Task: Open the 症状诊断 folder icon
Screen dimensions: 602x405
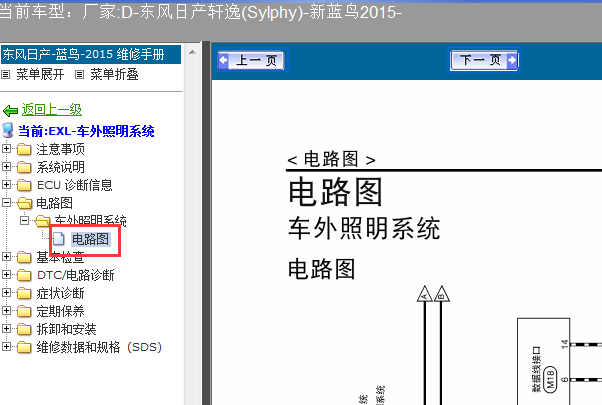Action: click(24, 293)
